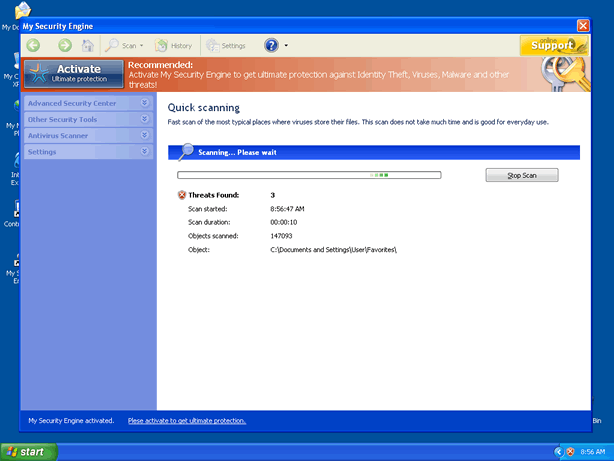Click the green Forward arrow icon
The width and height of the screenshot is (614, 461).
[x=64, y=45]
